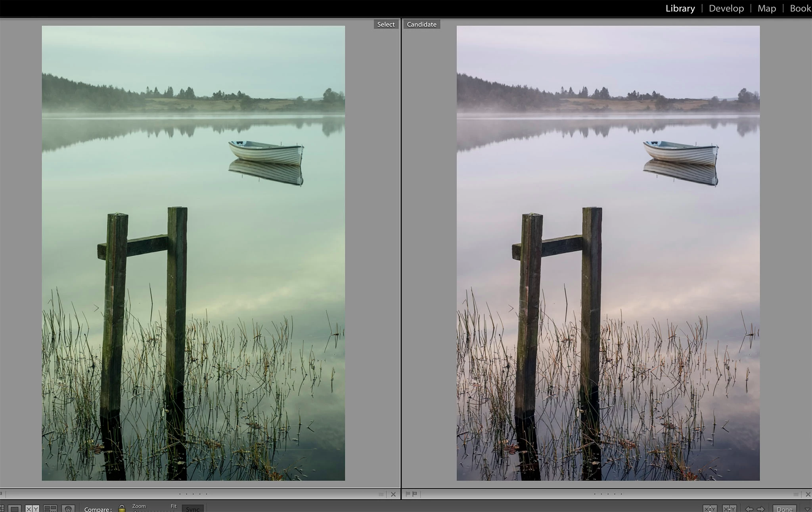Select previous photo arrow

coord(749,509)
